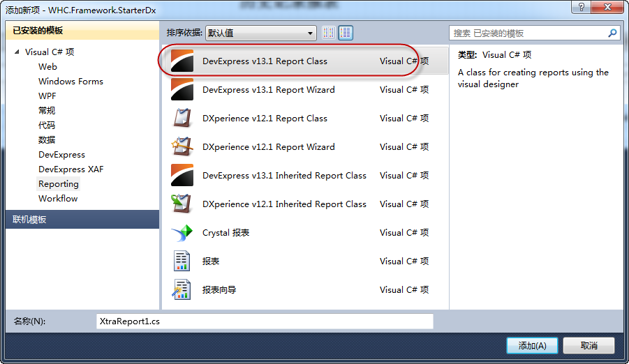Select the 代码 category

47,125
